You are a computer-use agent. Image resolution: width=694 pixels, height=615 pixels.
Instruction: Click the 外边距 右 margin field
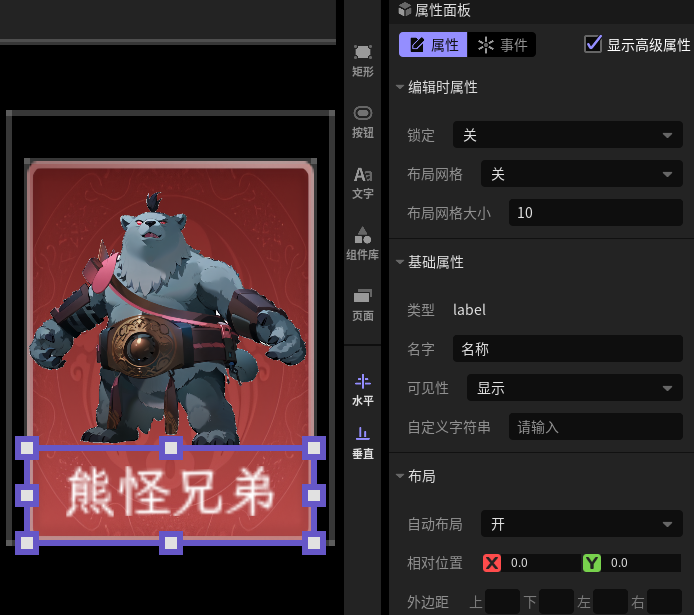point(664,602)
